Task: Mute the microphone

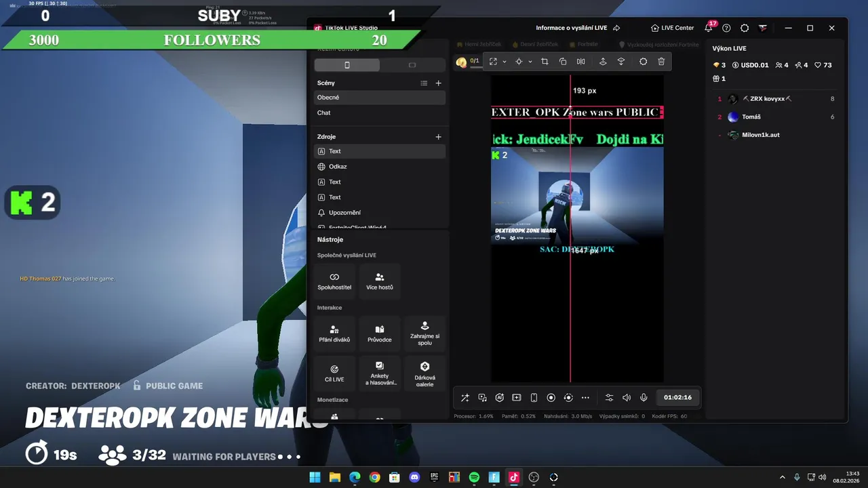Action: [644, 398]
